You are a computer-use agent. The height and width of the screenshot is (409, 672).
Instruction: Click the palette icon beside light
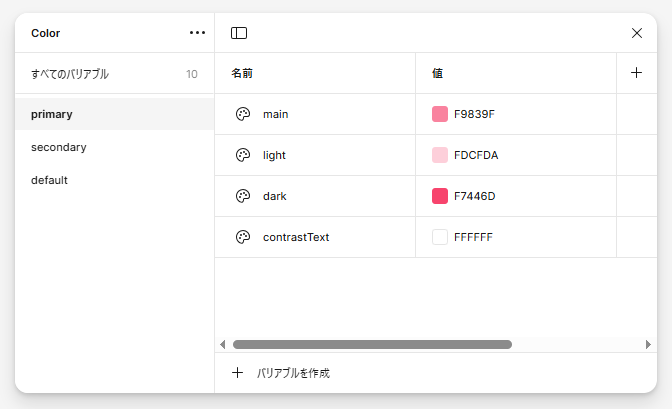coord(243,155)
